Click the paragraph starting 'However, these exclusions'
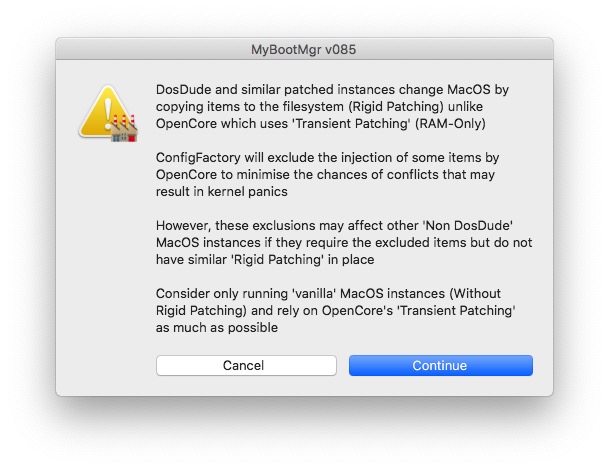The width and height of the screenshot is (609, 470). [344, 242]
